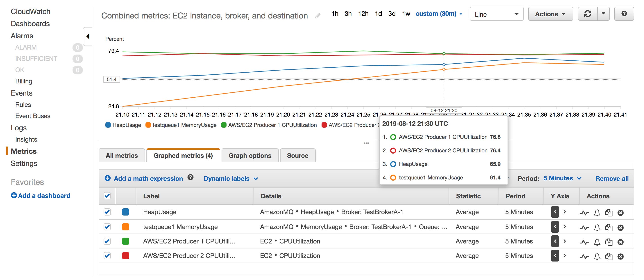
Task: Open the Period 5 Minutes dropdown
Action: click(x=562, y=178)
